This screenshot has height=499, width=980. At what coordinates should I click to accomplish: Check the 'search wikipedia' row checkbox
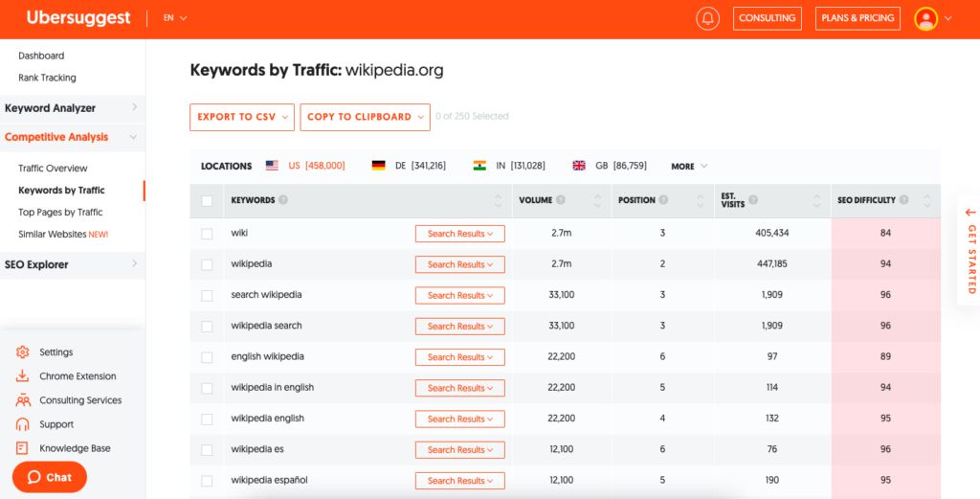(x=207, y=295)
